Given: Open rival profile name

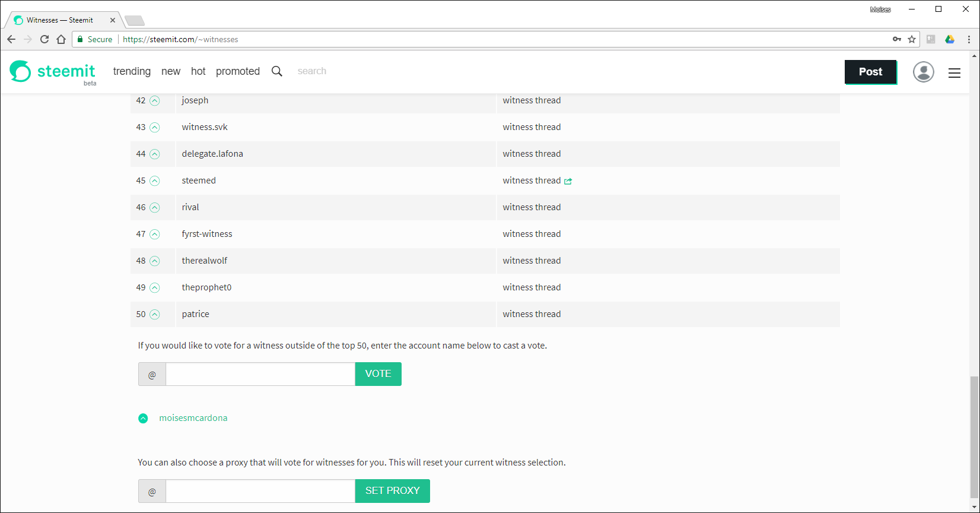Looking at the screenshot, I should point(190,207).
